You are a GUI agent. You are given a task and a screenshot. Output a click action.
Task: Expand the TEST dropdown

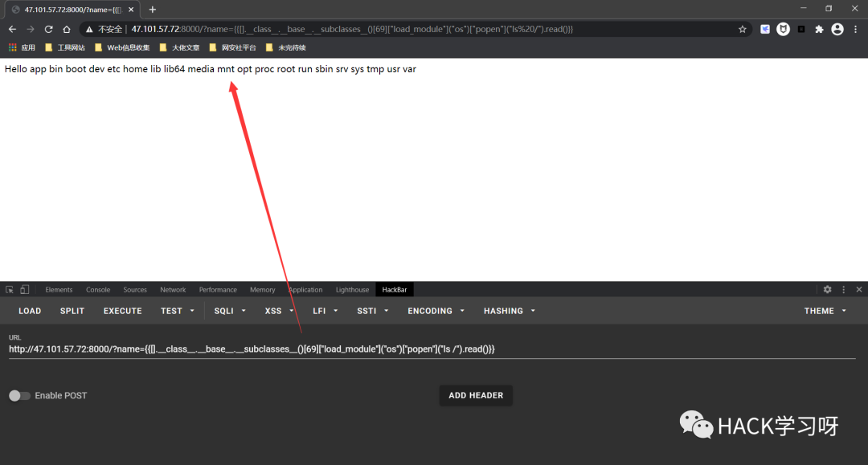coord(177,311)
